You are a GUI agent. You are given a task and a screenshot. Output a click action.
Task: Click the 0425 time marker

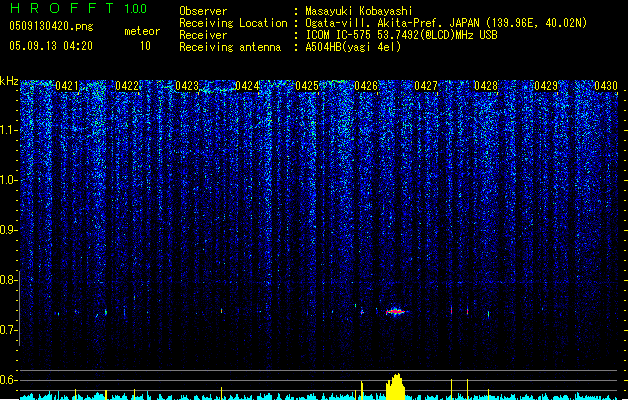(x=306, y=86)
